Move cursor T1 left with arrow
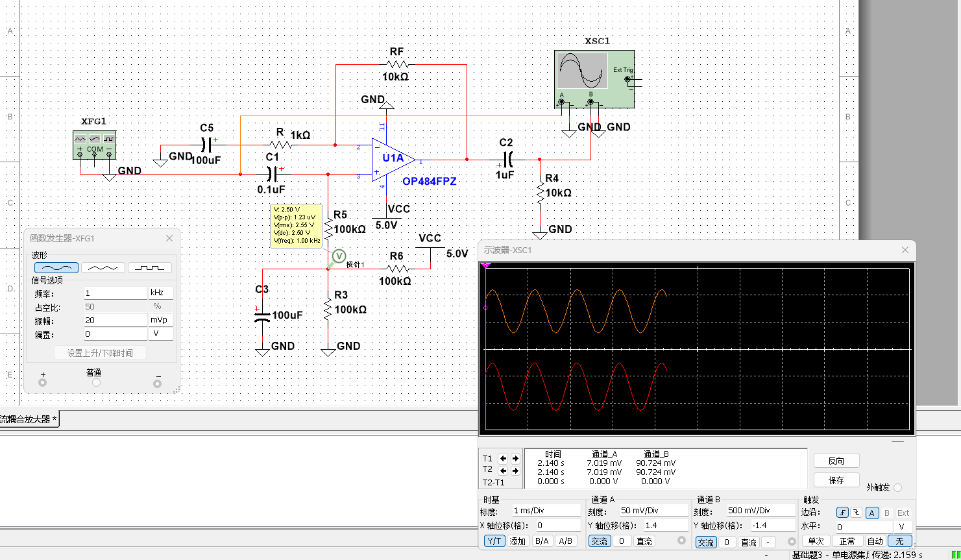961x560 pixels. click(503, 458)
